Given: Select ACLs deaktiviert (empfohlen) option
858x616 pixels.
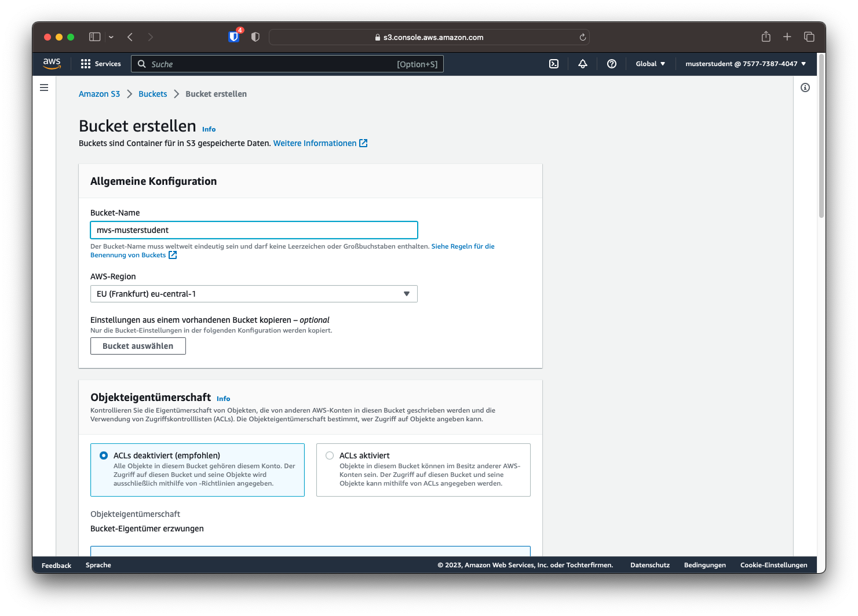Looking at the screenshot, I should 198,470.
